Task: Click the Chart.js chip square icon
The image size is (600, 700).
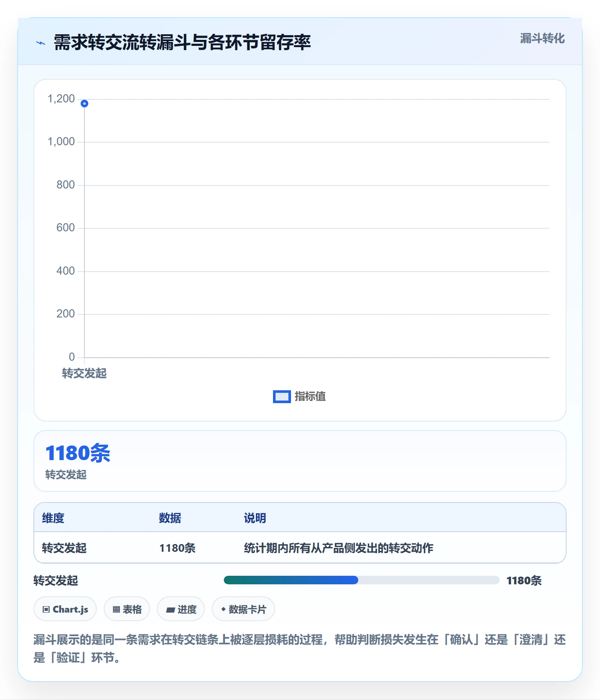Action: [46, 610]
